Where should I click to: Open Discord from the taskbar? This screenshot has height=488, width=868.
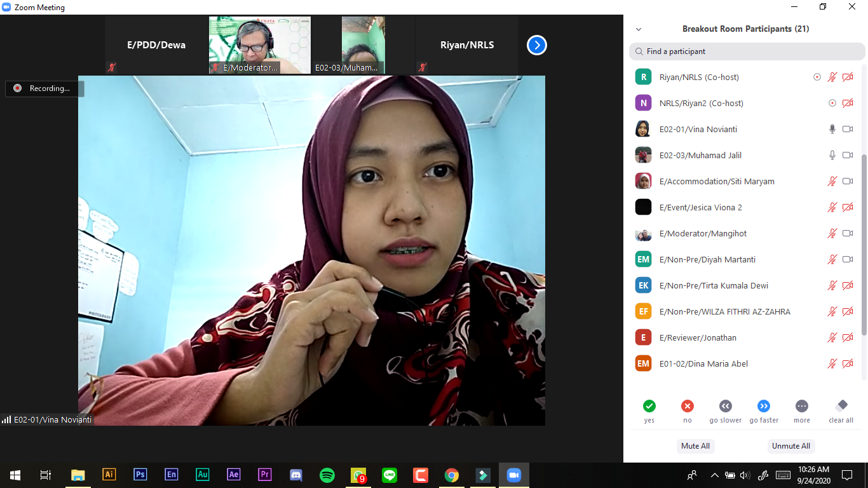(x=296, y=475)
